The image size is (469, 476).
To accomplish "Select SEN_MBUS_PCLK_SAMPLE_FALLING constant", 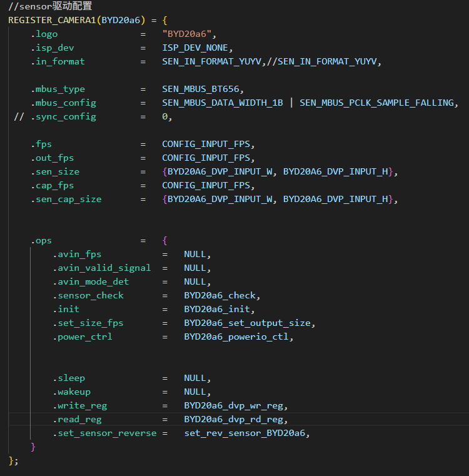I will [x=376, y=103].
